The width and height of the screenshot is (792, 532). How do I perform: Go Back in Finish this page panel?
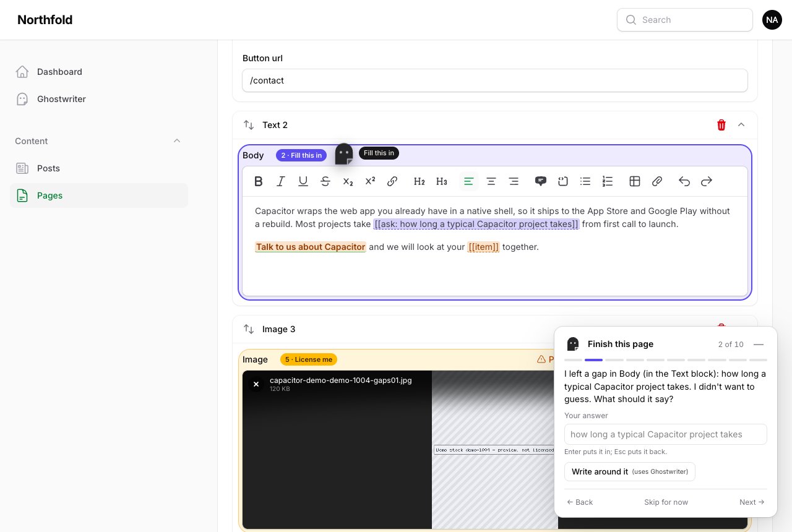pos(580,502)
